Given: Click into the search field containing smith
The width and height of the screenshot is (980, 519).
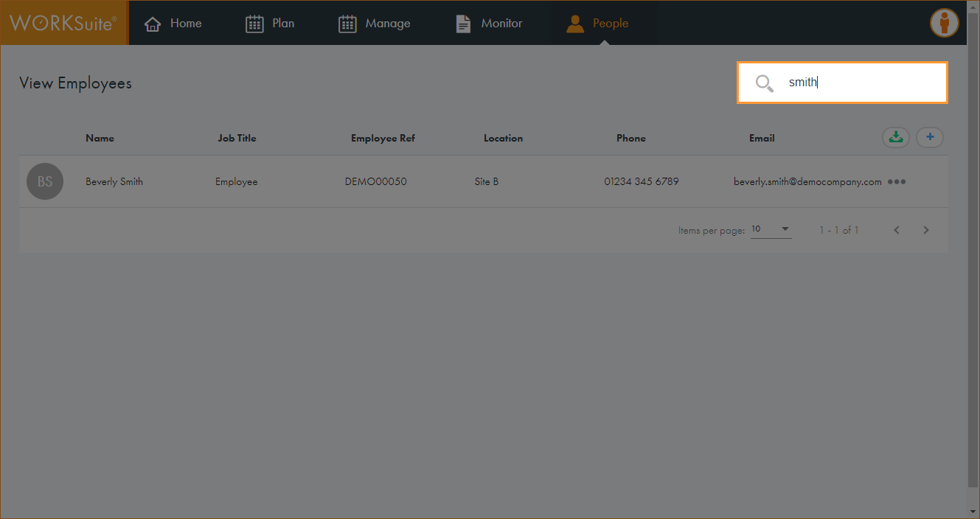Looking at the screenshot, I should (x=855, y=83).
